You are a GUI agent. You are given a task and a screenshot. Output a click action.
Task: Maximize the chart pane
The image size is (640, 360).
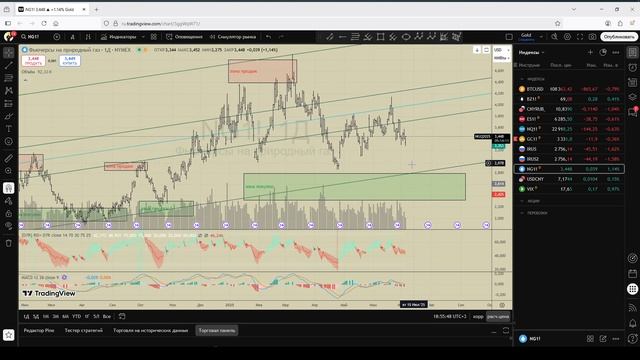(486, 50)
